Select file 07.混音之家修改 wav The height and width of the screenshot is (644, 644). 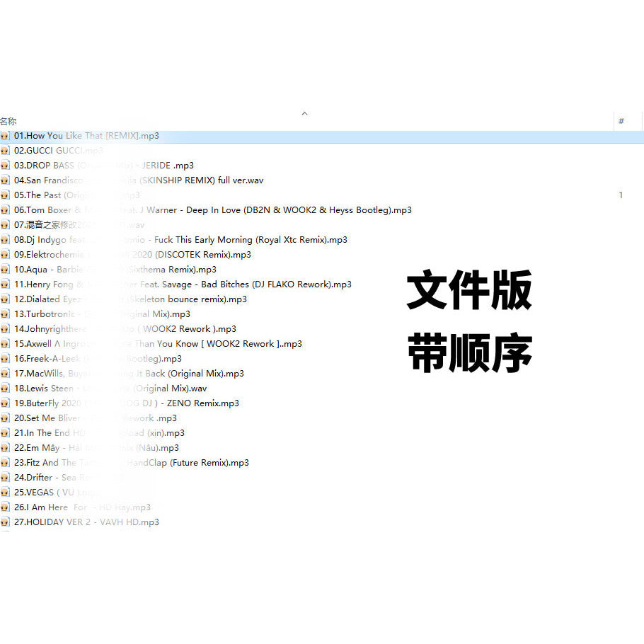tap(79, 224)
